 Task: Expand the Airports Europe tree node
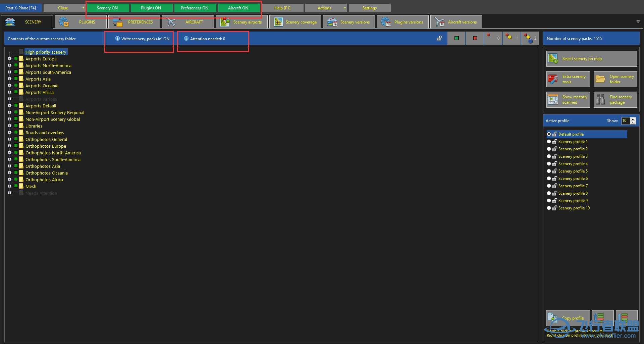(x=9, y=58)
